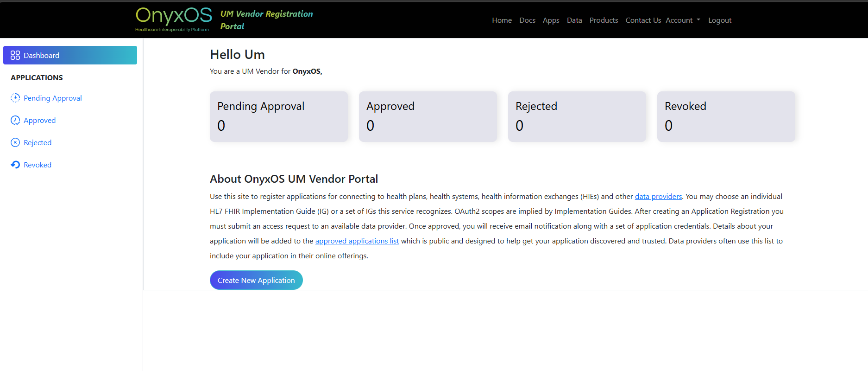Click the Hello Um heading

point(237,54)
